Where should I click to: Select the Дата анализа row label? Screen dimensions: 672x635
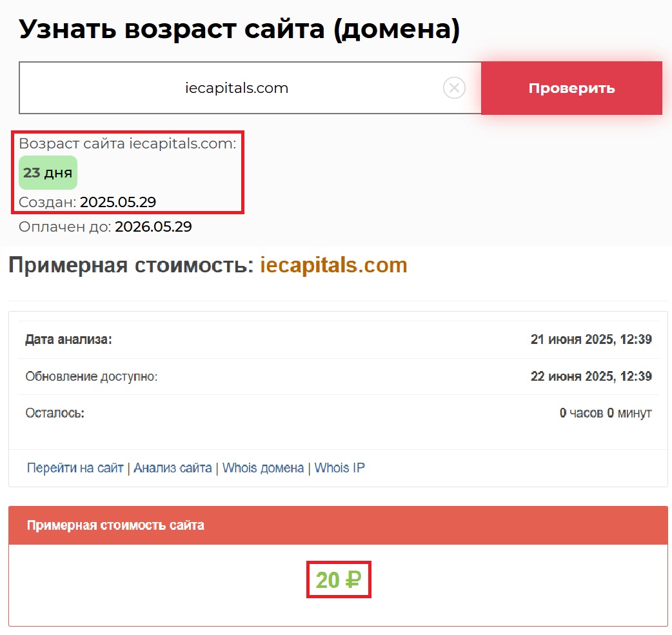(68, 339)
